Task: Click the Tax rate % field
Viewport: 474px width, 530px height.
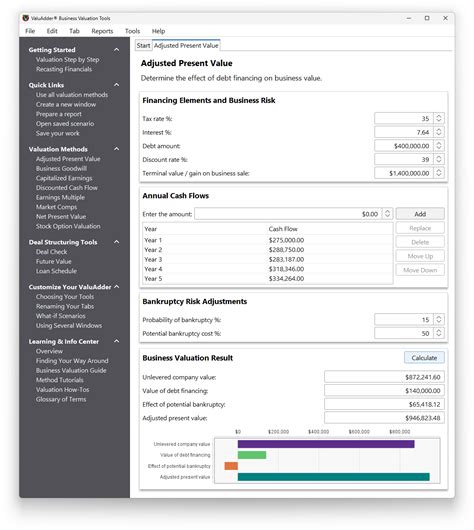Action: click(404, 119)
